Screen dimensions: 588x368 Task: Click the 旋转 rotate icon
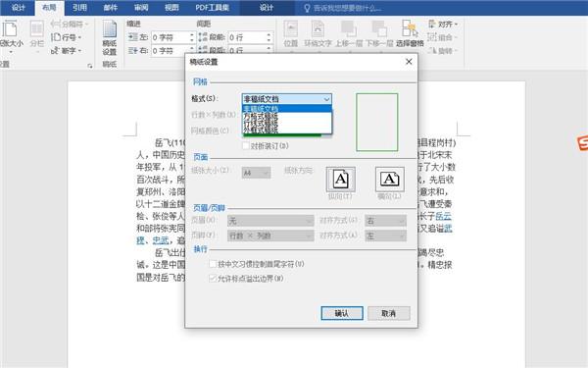coord(443,50)
